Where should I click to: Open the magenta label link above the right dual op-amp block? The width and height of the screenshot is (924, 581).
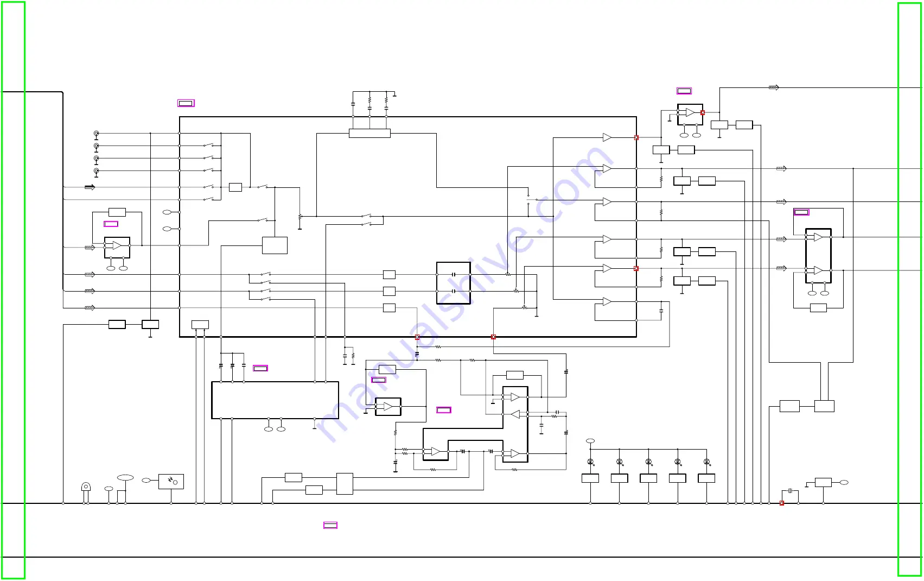[801, 212]
